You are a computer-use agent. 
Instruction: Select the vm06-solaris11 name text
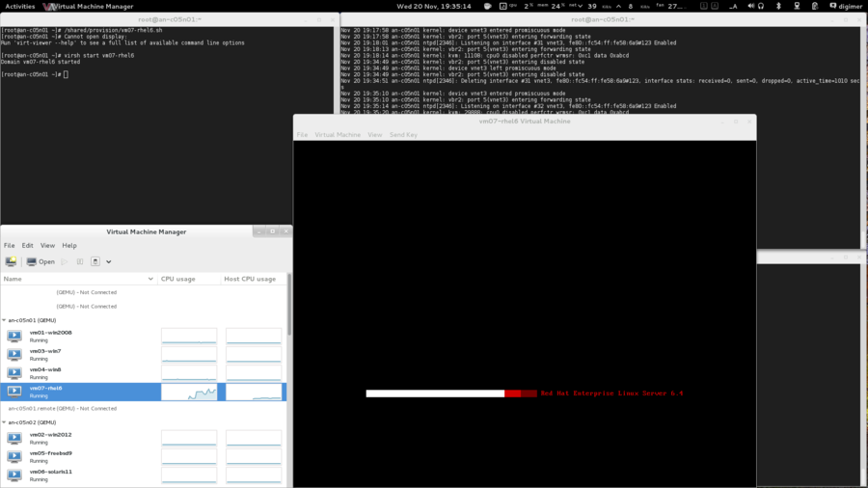(50, 472)
